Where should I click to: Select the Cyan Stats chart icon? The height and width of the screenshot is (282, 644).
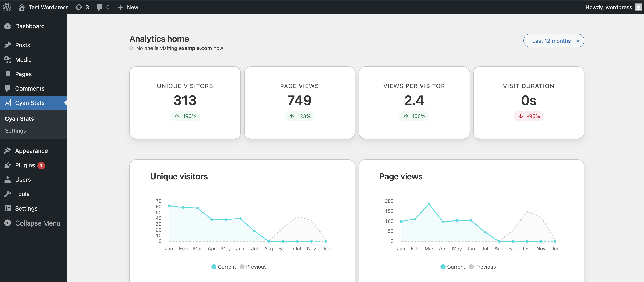coord(8,103)
